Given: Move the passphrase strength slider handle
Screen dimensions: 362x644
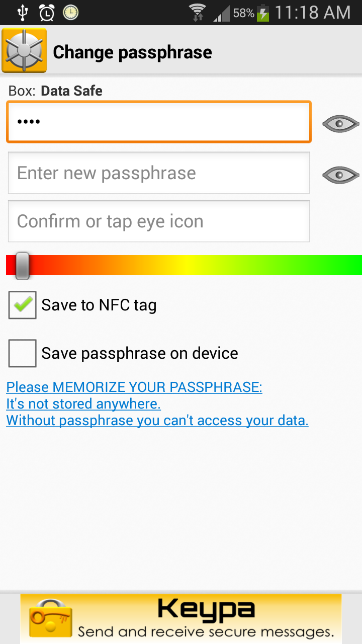Looking at the screenshot, I should point(21,265).
